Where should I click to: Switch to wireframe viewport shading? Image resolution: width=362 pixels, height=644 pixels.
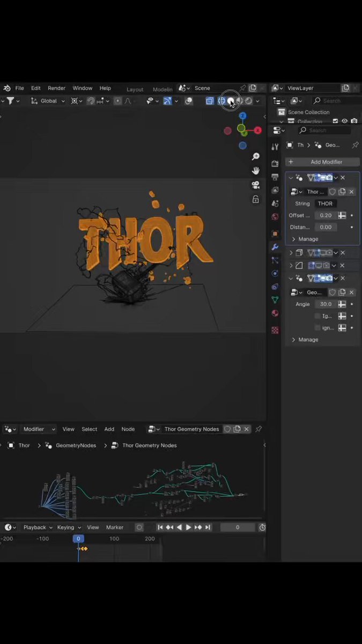(221, 101)
